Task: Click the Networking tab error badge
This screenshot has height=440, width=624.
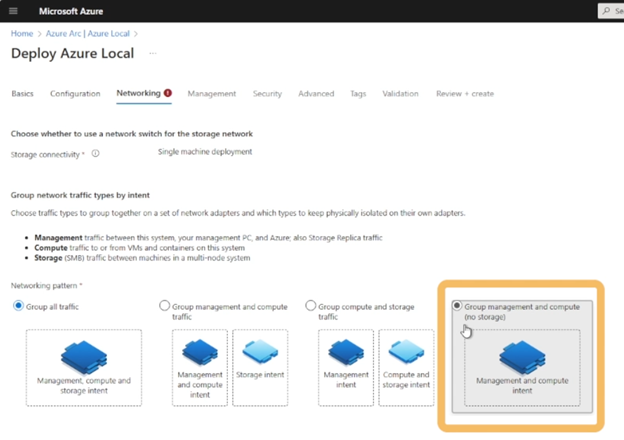Action: 168,93
